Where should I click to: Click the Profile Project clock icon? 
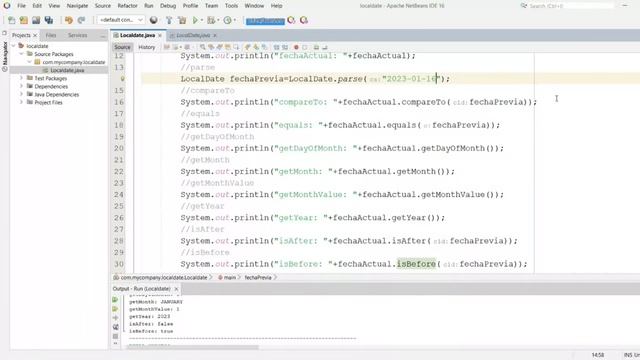227,20
